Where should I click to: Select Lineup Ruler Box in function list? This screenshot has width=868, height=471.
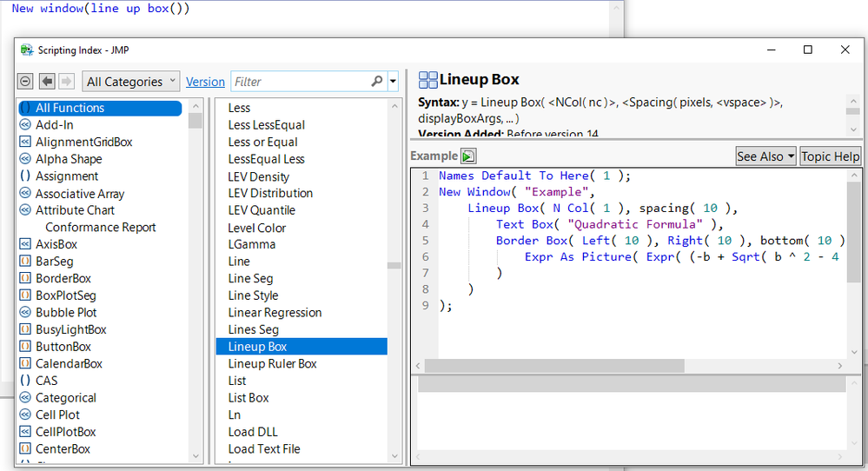coord(272,364)
